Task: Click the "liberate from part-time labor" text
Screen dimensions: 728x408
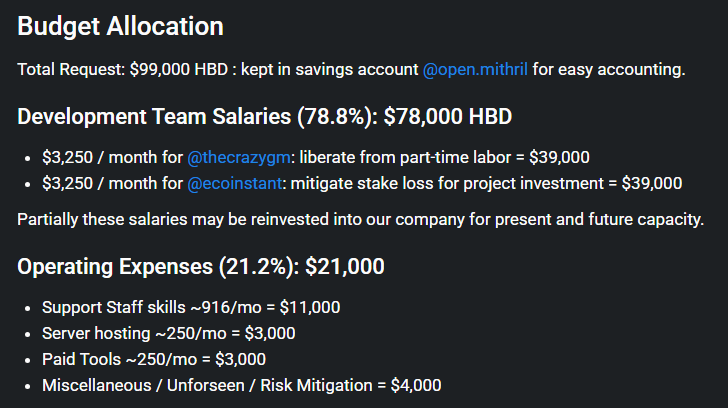Action: click(405, 157)
